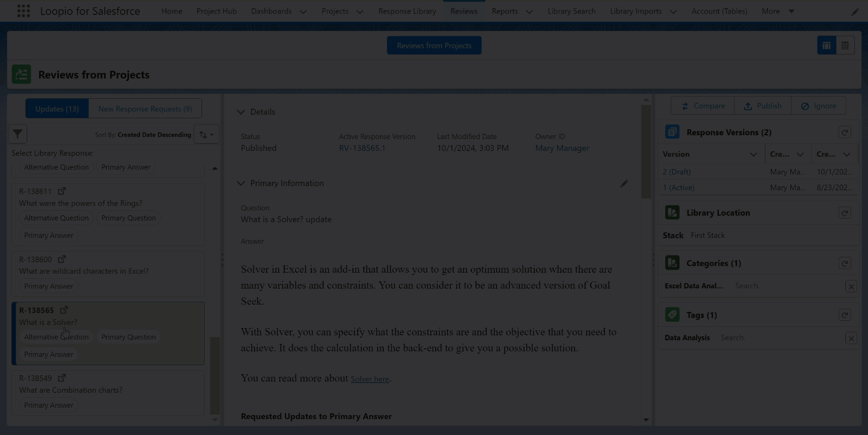The width and height of the screenshot is (868, 435).
Task: Select the What are wildcard characters card
Action: [x=108, y=274]
